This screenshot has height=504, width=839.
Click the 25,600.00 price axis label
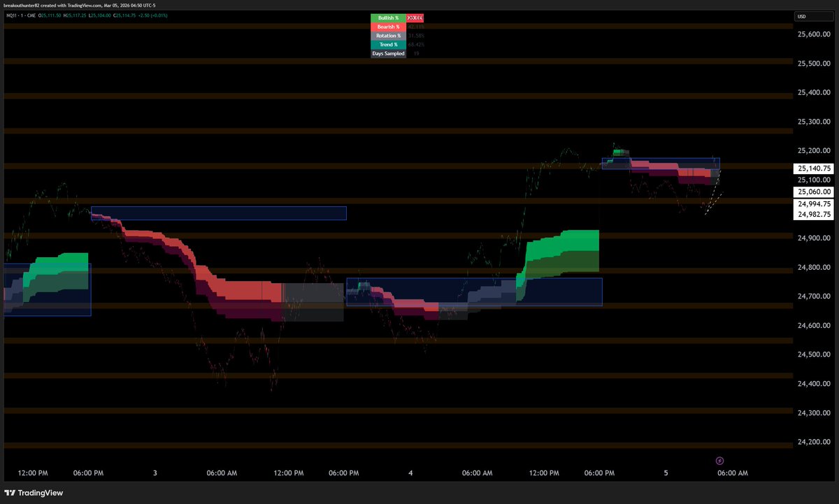[x=814, y=34]
